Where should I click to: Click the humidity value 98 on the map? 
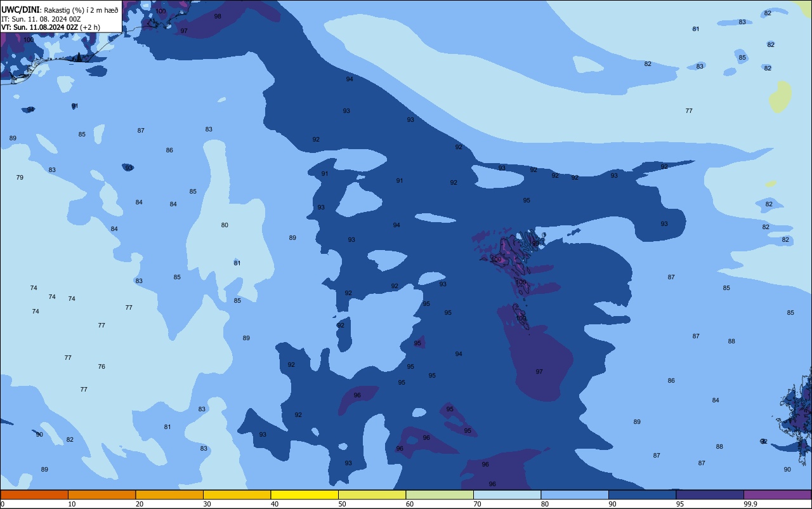click(218, 16)
